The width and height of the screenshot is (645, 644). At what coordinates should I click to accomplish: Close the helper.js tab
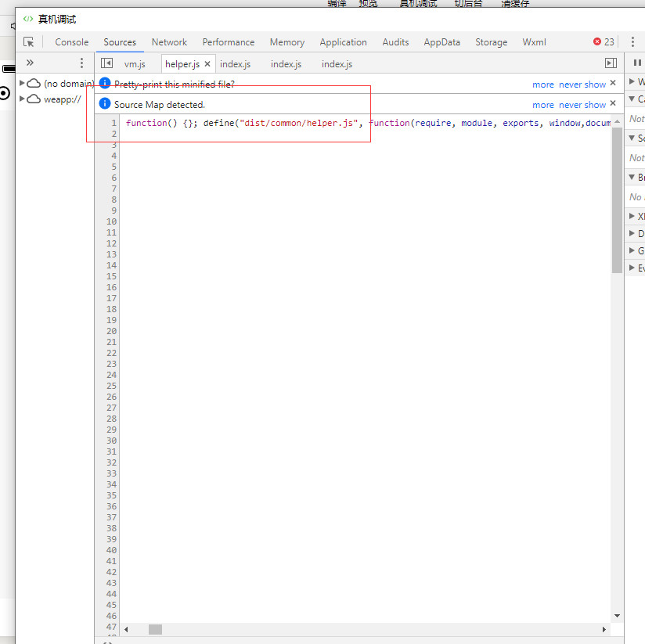pyautogui.click(x=207, y=63)
